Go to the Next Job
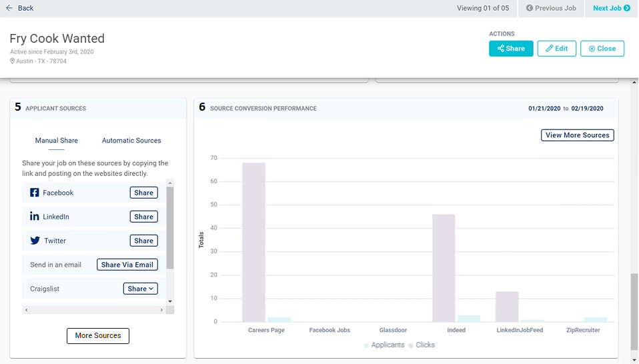 pos(611,8)
